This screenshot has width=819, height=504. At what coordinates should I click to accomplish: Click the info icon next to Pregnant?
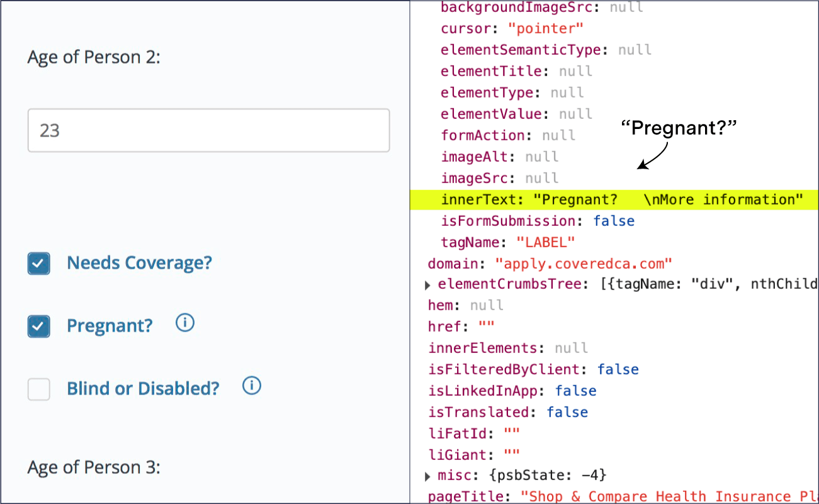(184, 323)
